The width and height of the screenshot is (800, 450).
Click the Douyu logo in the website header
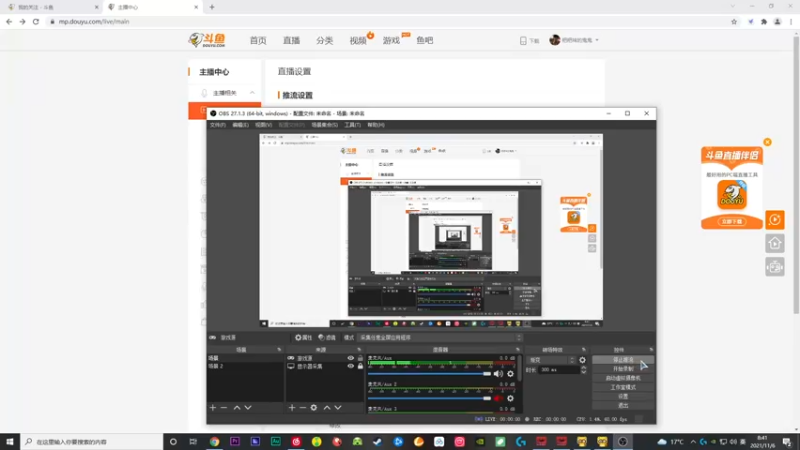[207, 40]
